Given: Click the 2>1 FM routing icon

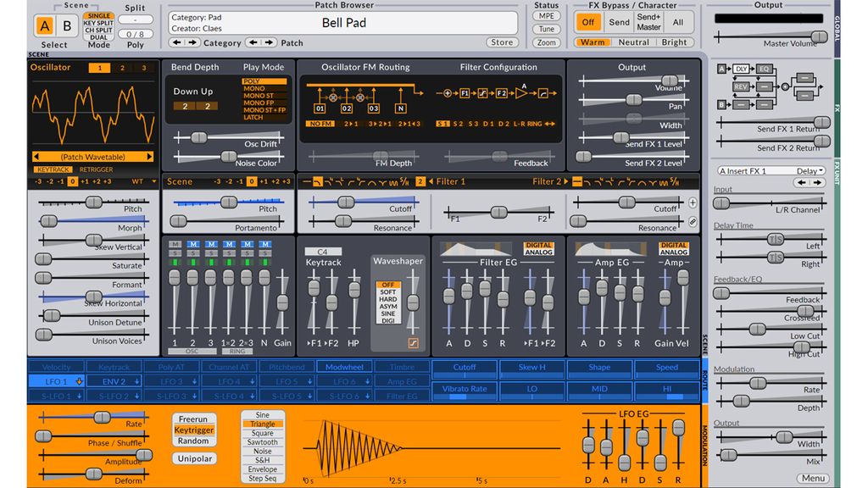Looking at the screenshot, I should pyautogui.click(x=351, y=124).
